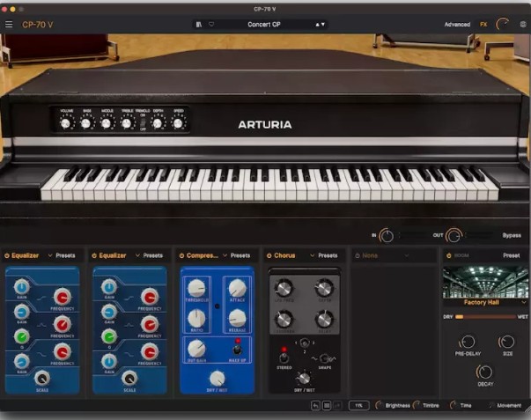The height and width of the screenshot is (420, 531).
Task: Click the Middle knob on the piano panel
Action: coord(107,122)
